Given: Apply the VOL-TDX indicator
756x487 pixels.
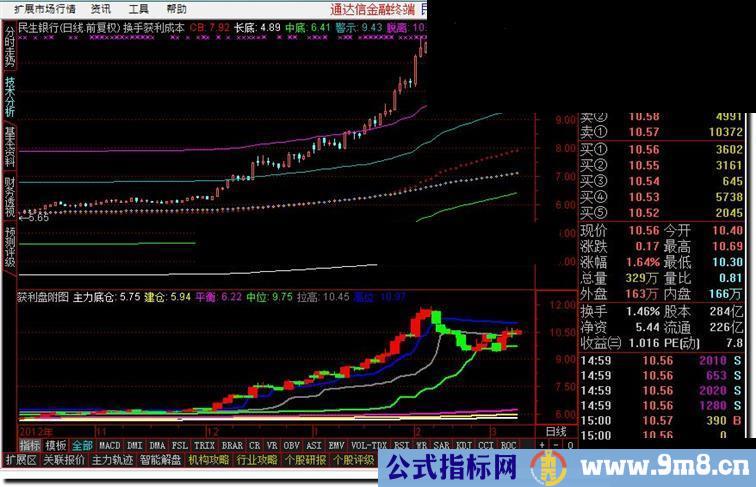Looking at the screenshot, I should point(366,445).
